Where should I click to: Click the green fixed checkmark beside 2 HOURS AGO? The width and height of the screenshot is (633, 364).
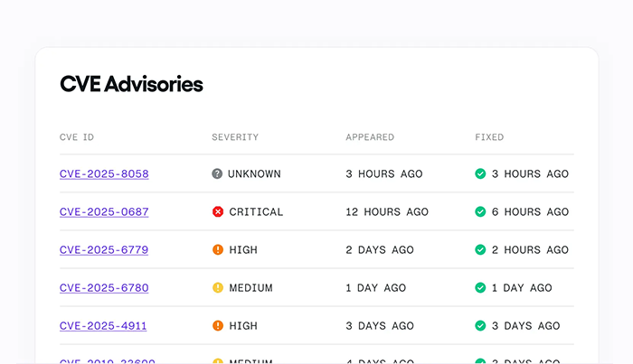tap(480, 249)
